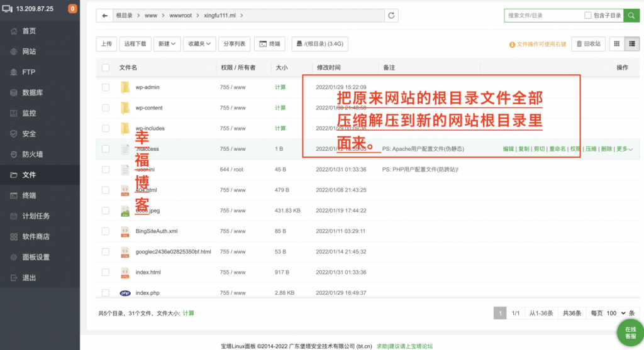Screen dimensions: 644x350
Task: Click the BingSiteAuth.xml file icon
Action: pos(125,231)
